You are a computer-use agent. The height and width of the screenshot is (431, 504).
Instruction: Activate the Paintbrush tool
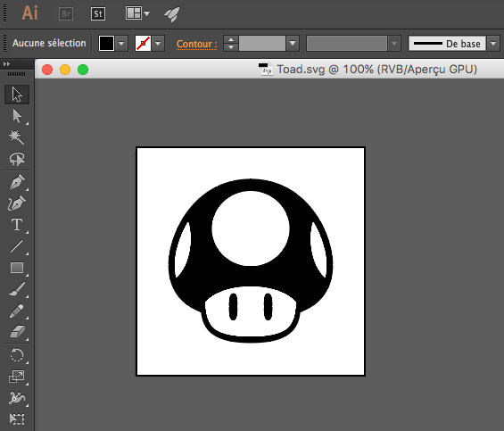[17, 289]
